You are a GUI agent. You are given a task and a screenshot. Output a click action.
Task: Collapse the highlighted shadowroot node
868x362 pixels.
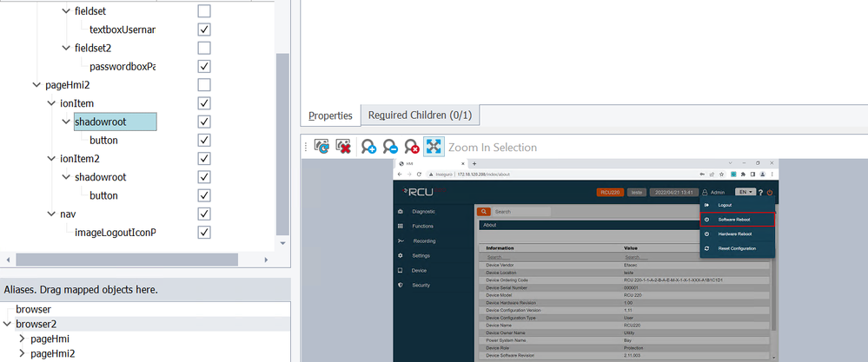pyautogui.click(x=66, y=122)
